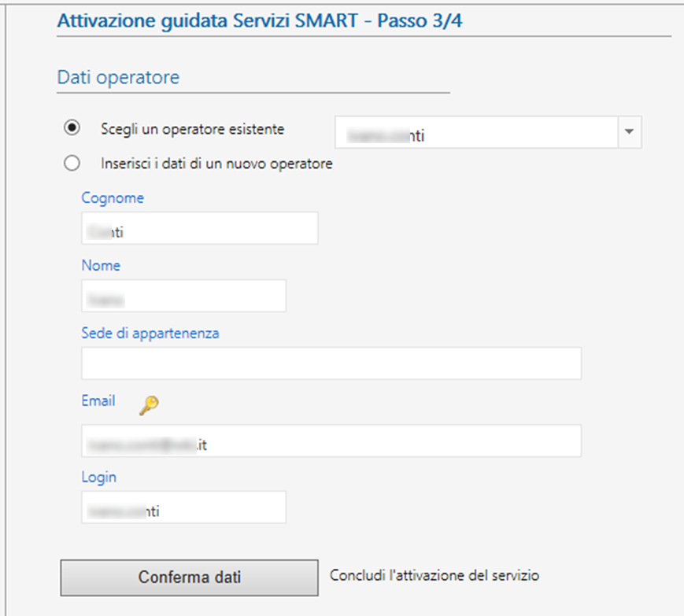The image size is (684, 616).
Task: Click the key icon next to Email
Action: pos(149,405)
